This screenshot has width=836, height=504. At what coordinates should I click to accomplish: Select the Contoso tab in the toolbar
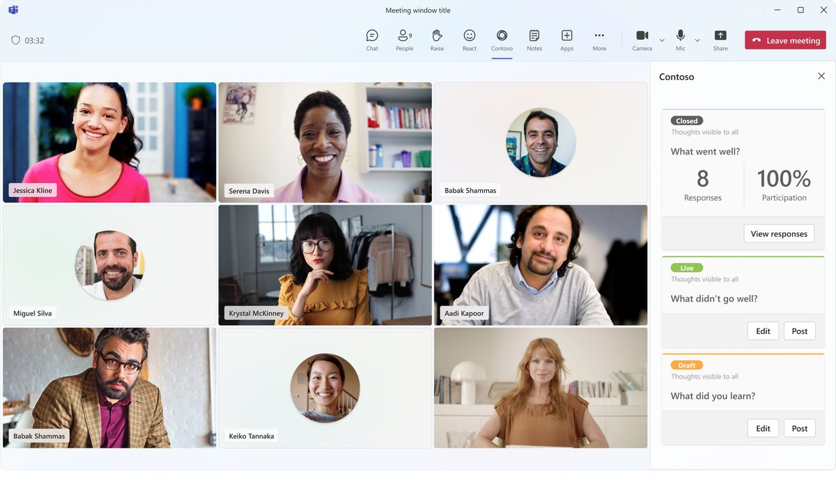(x=502, y=40)
